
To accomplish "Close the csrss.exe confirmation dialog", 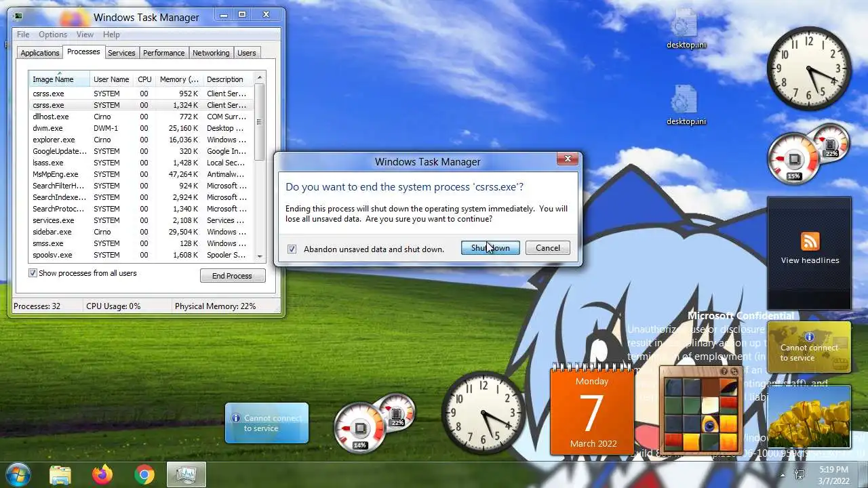I will coord(567,159).
